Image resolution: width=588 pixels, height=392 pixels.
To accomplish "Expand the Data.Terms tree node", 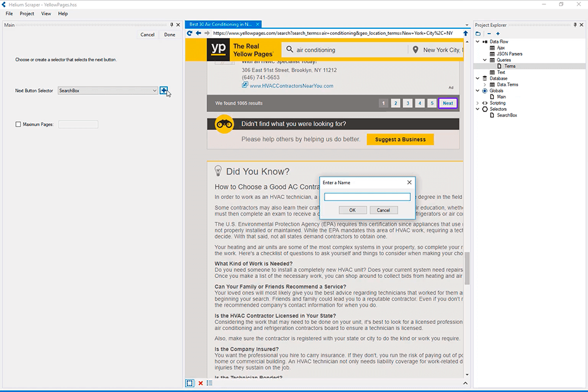I will 485,85.
